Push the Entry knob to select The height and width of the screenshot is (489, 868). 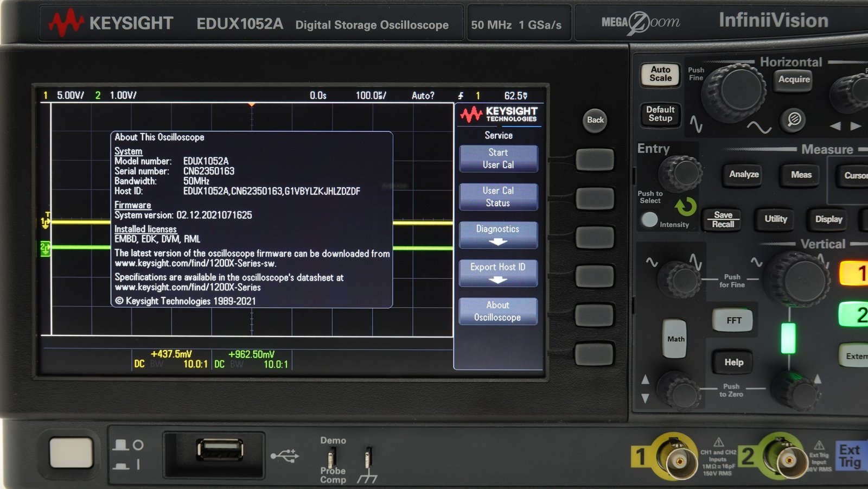[x=680, y=173]
